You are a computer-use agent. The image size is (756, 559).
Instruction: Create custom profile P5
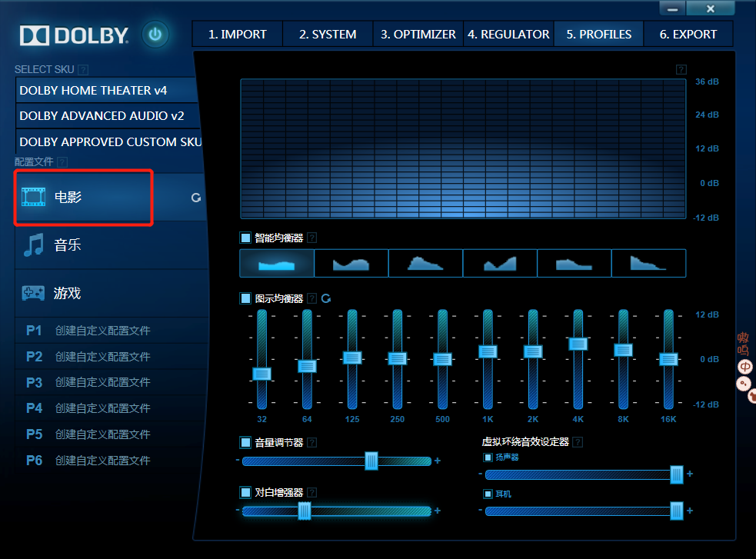(111, 434)
